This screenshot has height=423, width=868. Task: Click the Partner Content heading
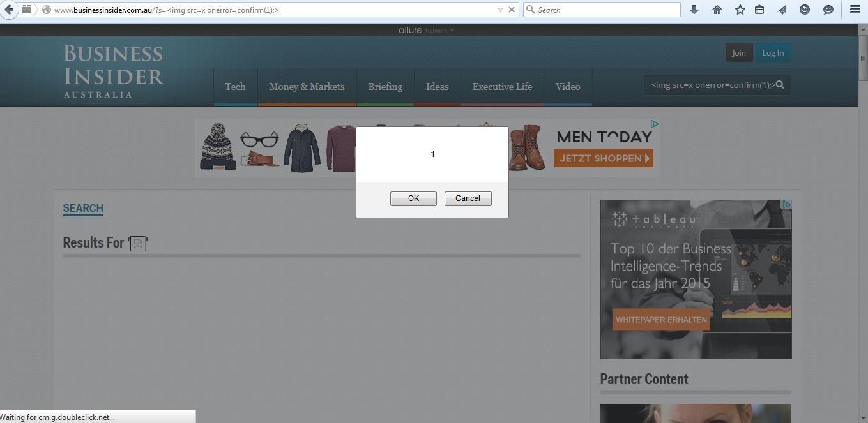coord(644,379)
